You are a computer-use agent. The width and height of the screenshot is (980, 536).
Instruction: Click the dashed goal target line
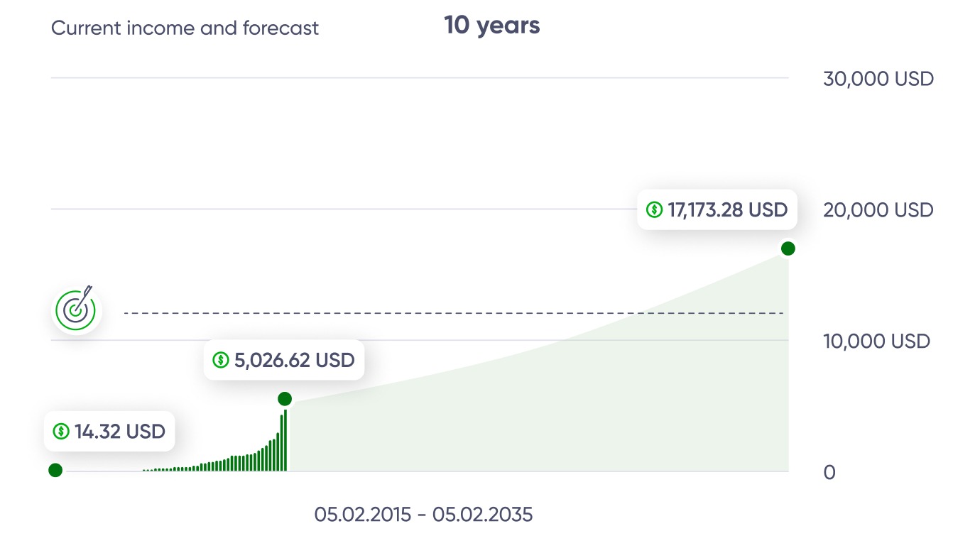pyautogui.click(x=454, y=313)
